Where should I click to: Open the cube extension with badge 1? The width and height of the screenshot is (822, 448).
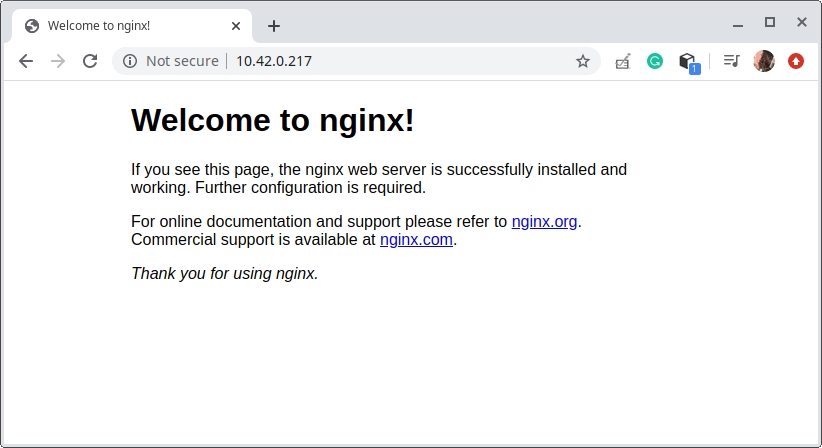tap(688, 62)
